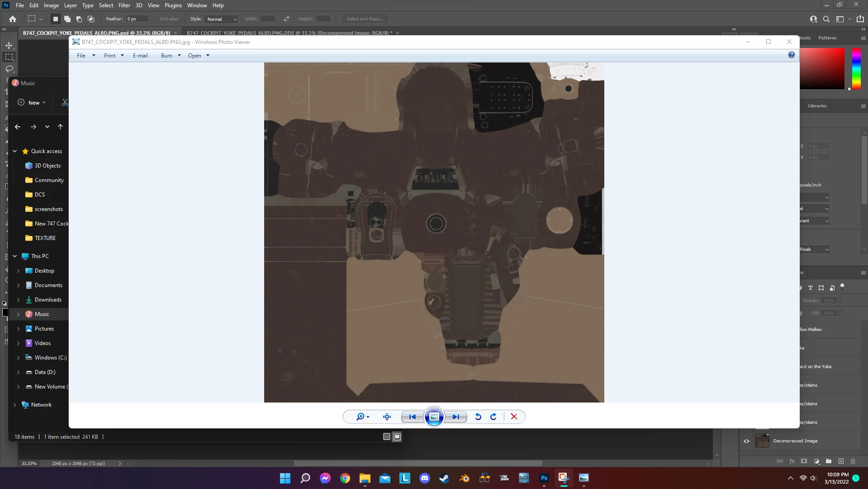Click the link layers icon

pos(780,461)
